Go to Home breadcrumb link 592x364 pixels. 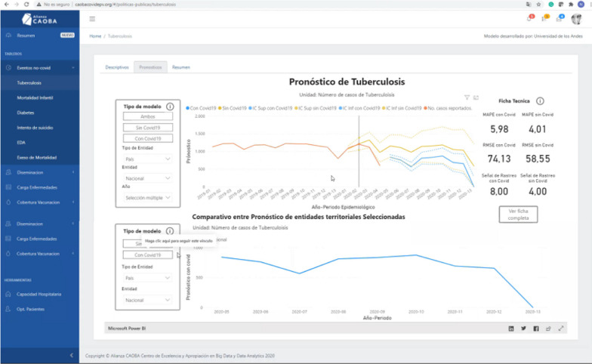coord(95,36)
